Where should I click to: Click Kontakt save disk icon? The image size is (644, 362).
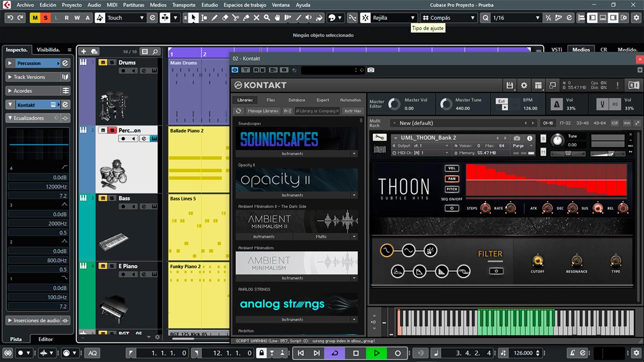point(510,85)
